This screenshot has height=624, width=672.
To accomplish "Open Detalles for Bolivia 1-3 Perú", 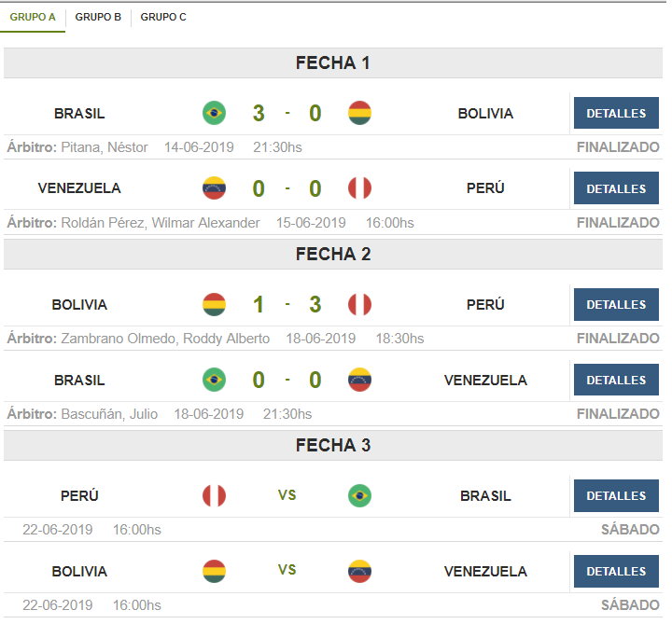I will (x=616, y=304).
